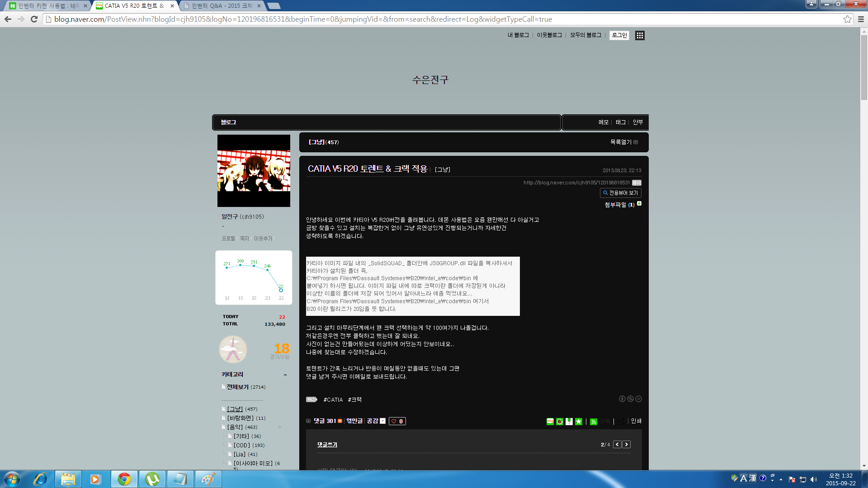Go back with the browser back arrow

[8, 19]
